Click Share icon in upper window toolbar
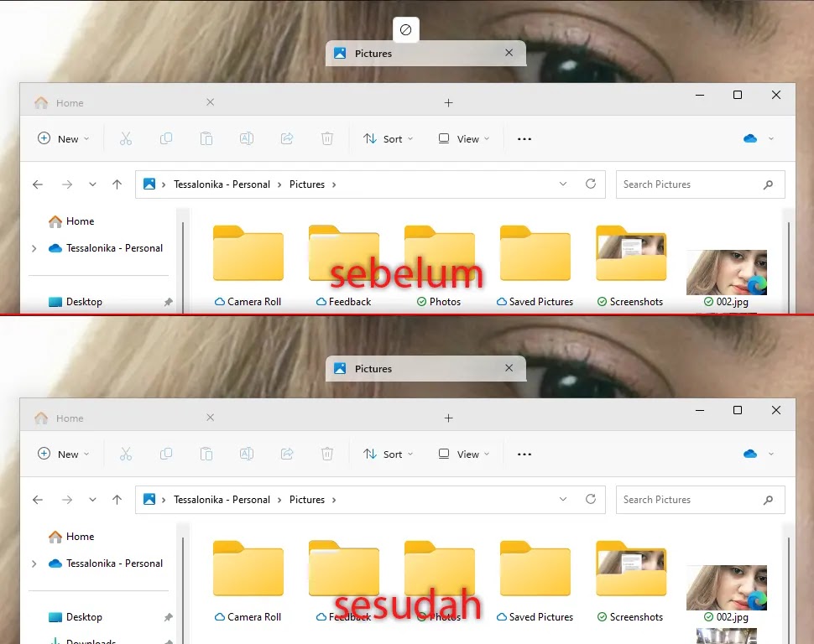814x644 pixels. (287, 138)
